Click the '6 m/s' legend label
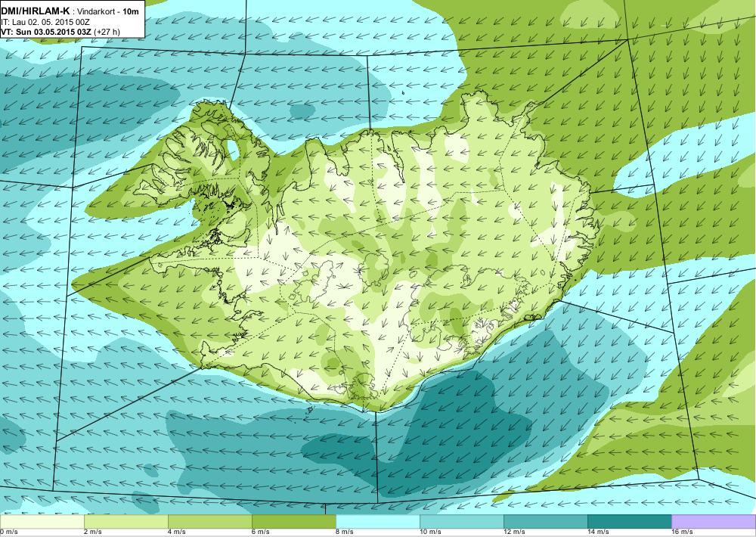The width and height of the screenshot is (756, 537). (261, 532)
